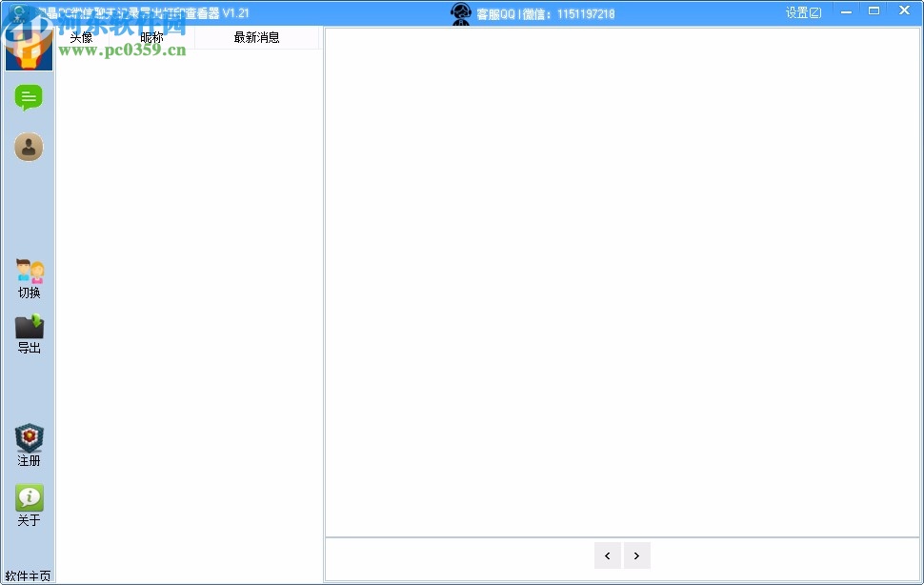Select the 切换 account switch icon

point(29,275)
